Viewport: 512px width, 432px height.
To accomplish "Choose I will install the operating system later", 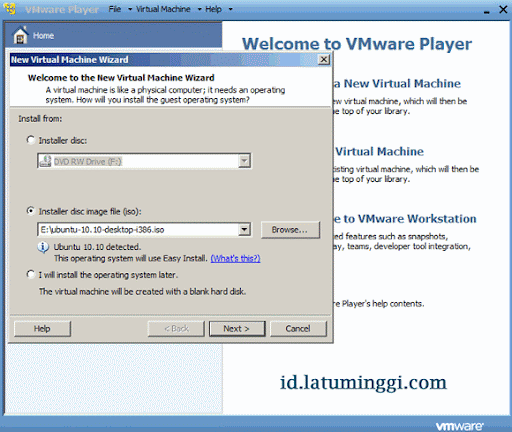I will click(x=31, y=274).
